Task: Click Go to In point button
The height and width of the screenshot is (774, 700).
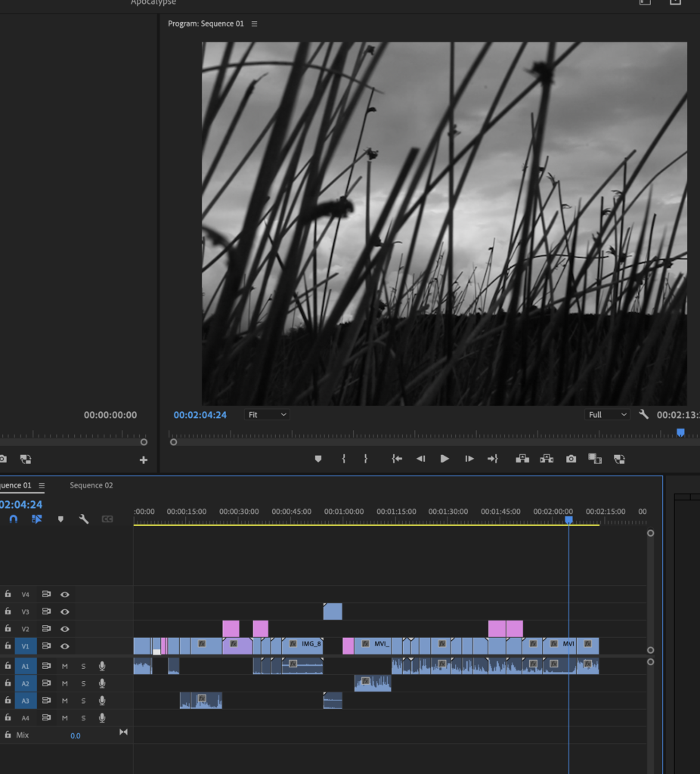Action: (x=397, y=459)
